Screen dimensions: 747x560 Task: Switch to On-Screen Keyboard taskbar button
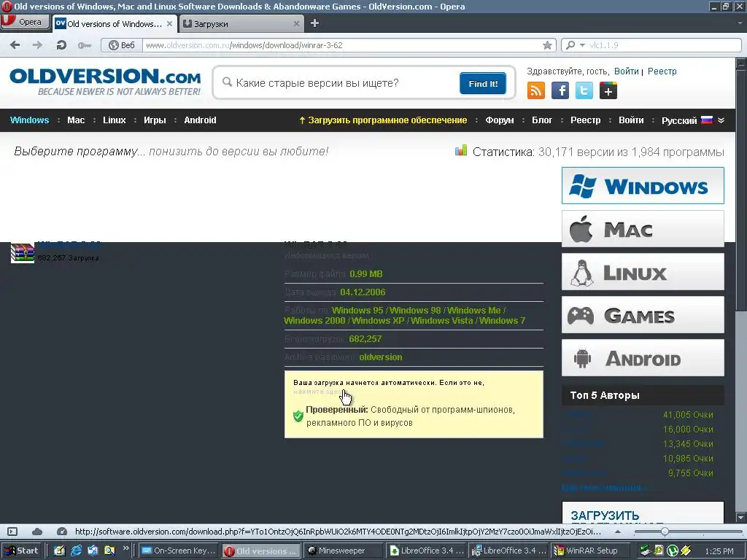click(x=178, y=551)
